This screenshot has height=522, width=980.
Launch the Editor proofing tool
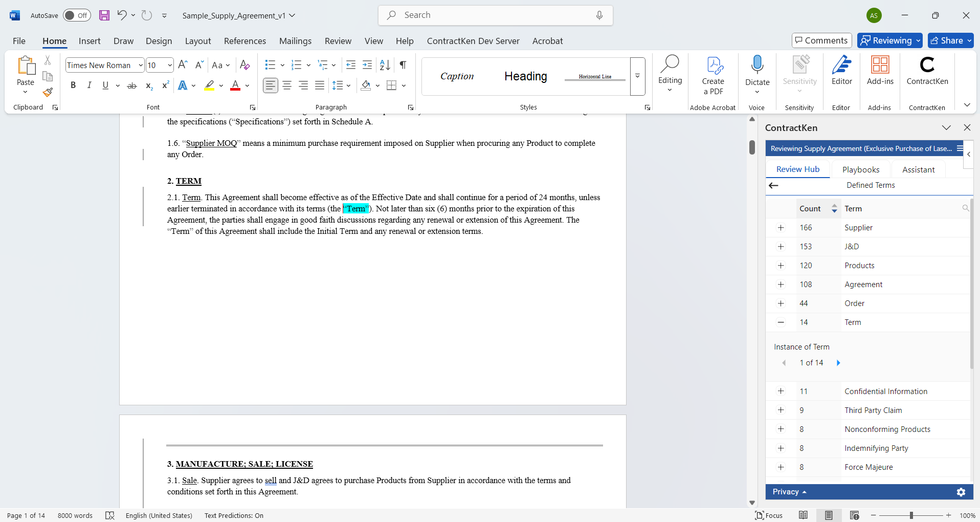(x=842, y=71)
